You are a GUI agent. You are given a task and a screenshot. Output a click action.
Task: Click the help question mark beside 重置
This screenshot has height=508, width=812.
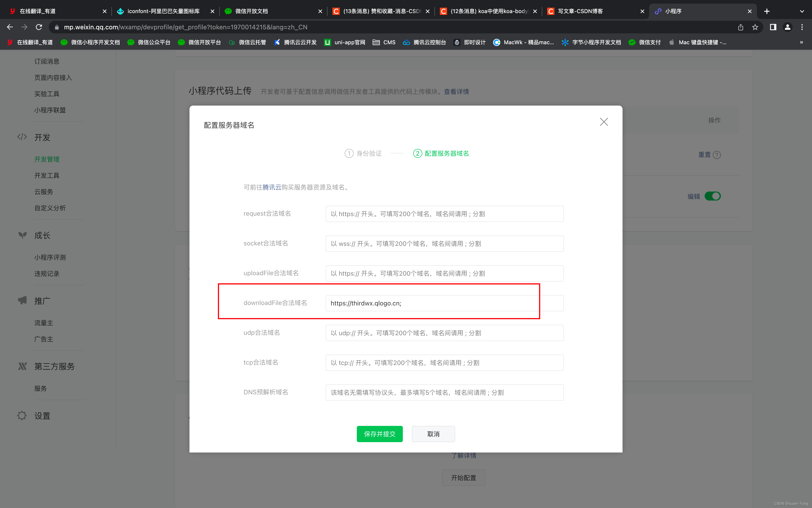pos(717,155)
